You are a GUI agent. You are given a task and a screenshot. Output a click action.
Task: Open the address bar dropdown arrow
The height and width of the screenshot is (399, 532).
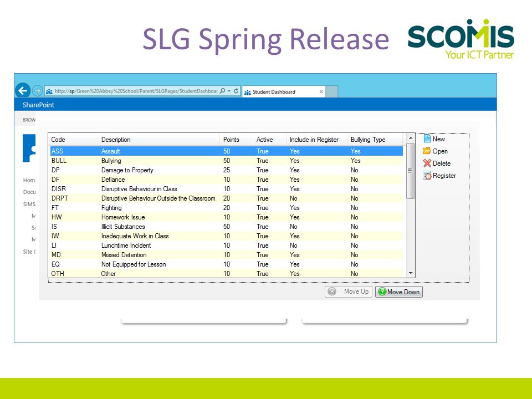(229, 91)
